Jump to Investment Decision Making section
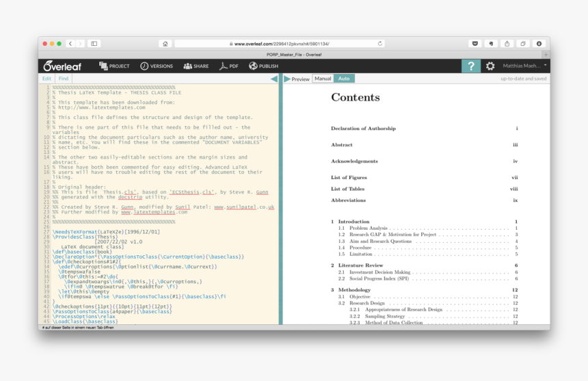 [380, 272]
